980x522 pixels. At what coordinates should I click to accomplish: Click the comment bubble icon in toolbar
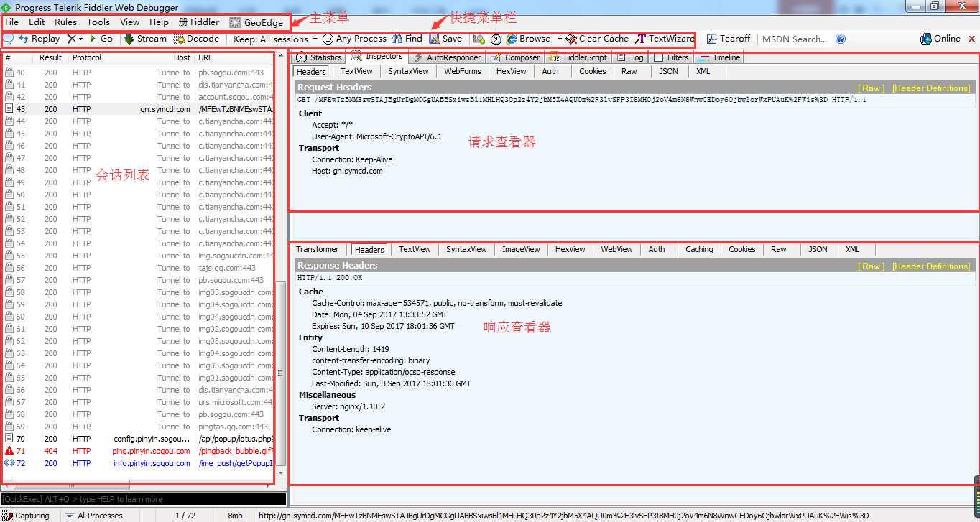9,39
